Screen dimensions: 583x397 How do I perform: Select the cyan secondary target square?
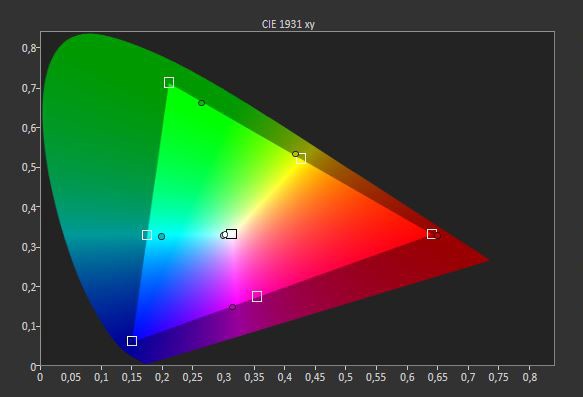pos(147,235)
